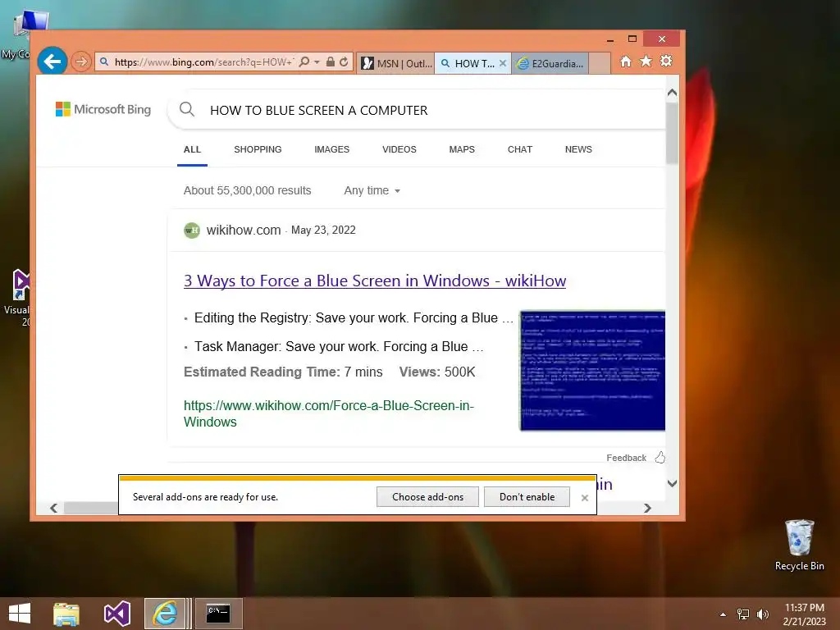The height and width of the screenshot is (630, 840).
Task: Click the thumbs up feedback icon
Action: pos(660,458)
